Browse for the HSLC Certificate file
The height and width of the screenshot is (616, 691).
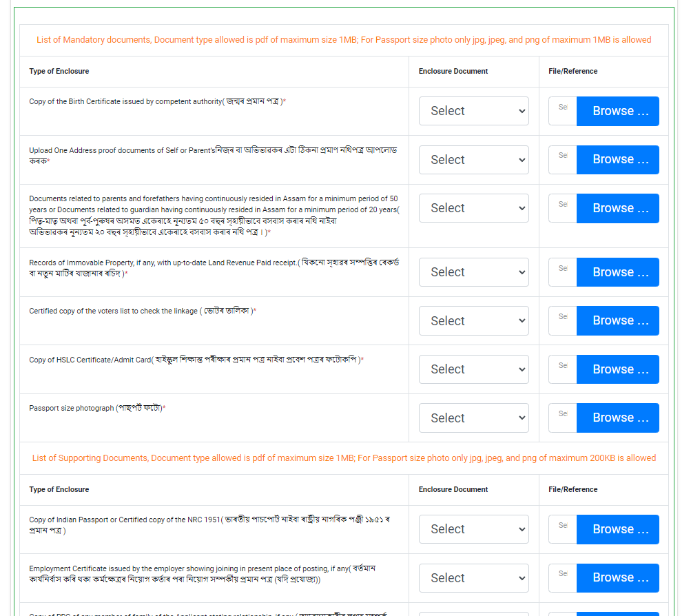point(617,369)
